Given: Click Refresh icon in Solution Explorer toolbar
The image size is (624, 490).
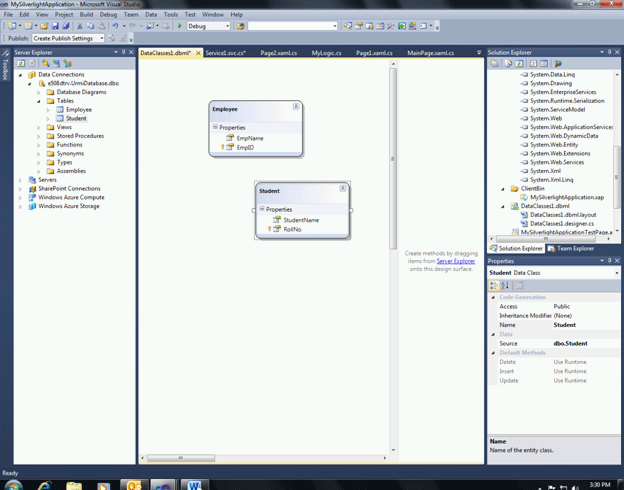Looking at the screenshot, I should point(519,63).
